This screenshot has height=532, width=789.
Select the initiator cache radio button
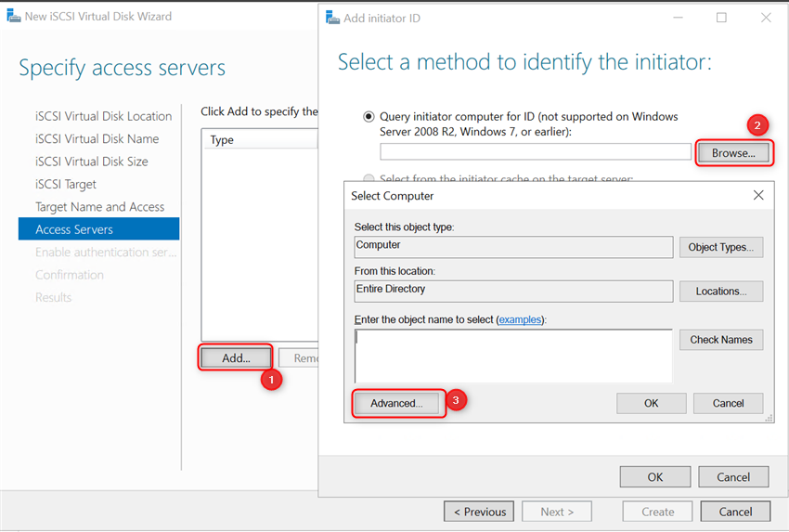coord(369,178)
